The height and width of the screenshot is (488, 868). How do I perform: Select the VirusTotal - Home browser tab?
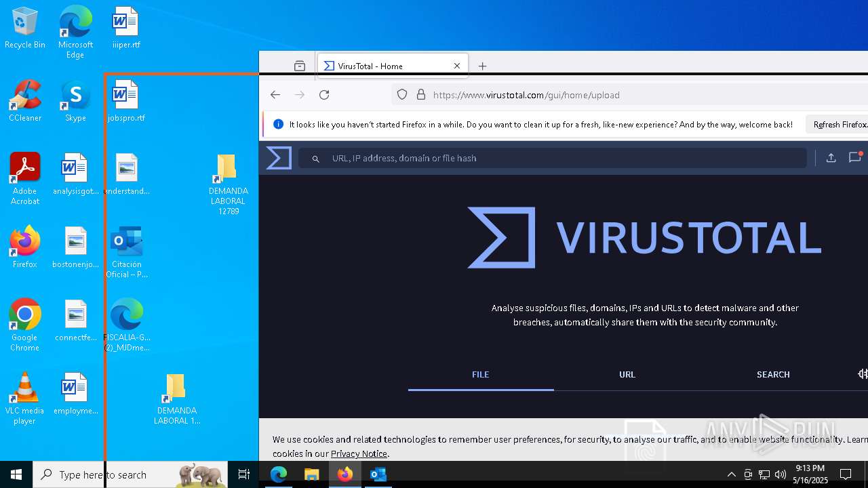pos(392,66)
